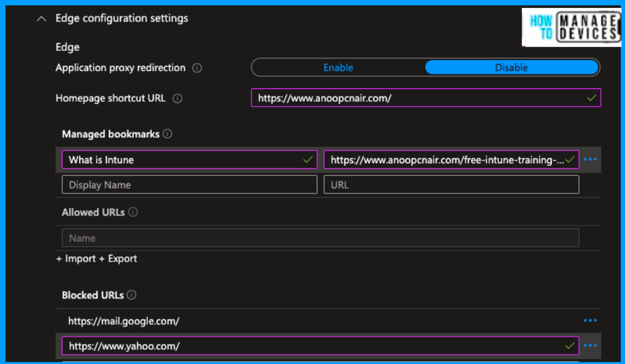
Task: Show info for Homepage shortcut URL
Action: coord(177,98)
